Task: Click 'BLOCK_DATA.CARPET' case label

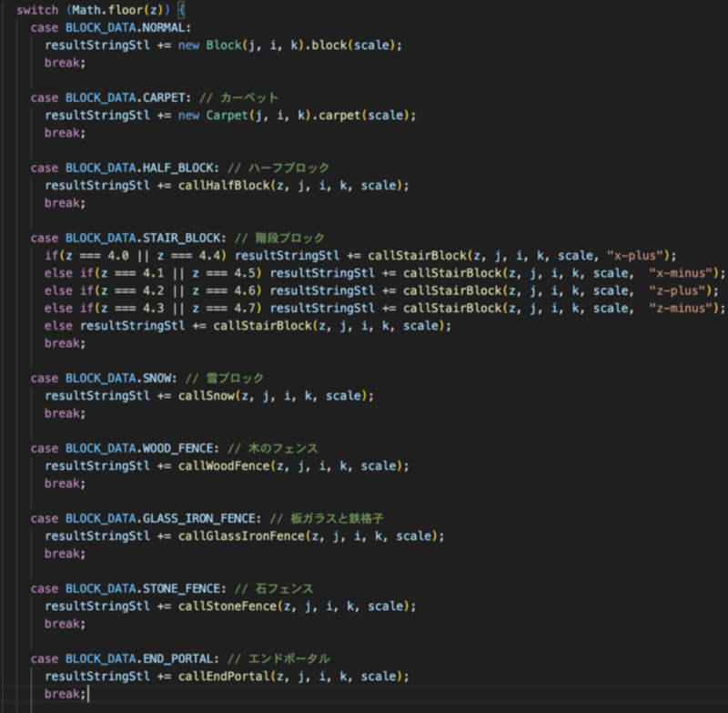Action: (126, 97)
